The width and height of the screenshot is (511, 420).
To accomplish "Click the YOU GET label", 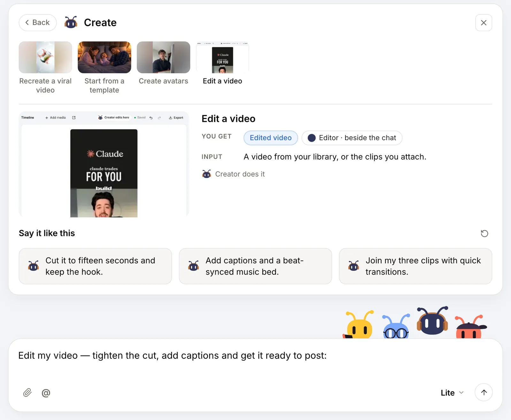I will click(217, 136).
